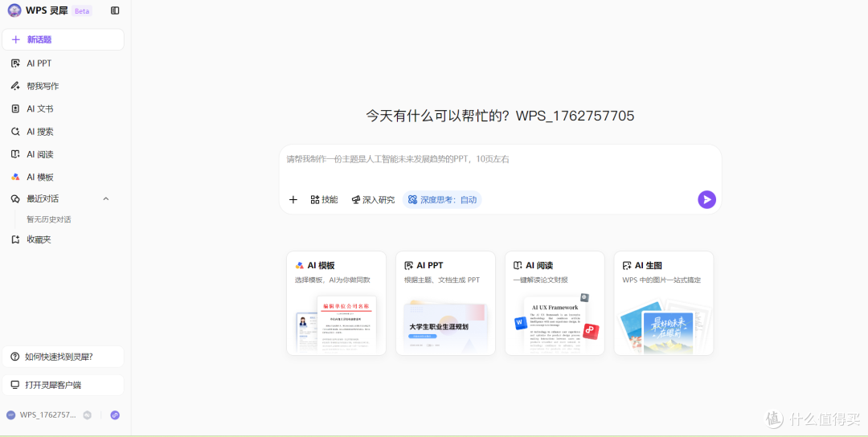Screen dimensions: 868x437
Task: Click the user avatar icon at bottom left
Action: 10,415
